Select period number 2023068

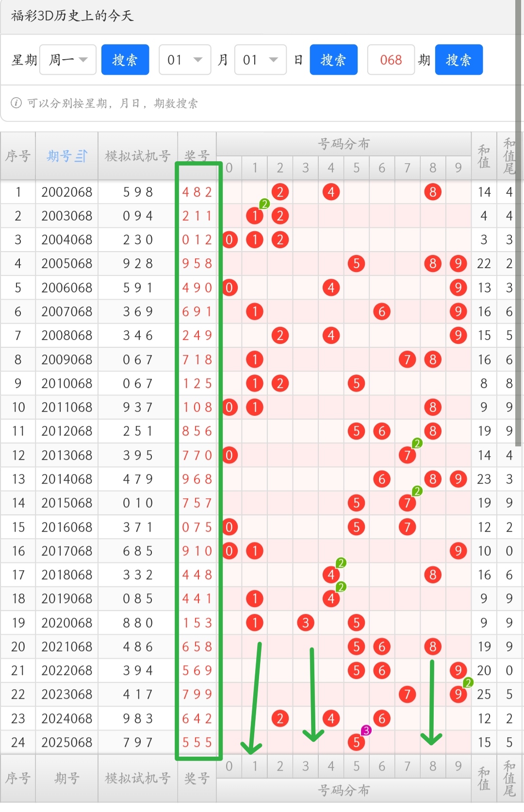pos(67,694)
